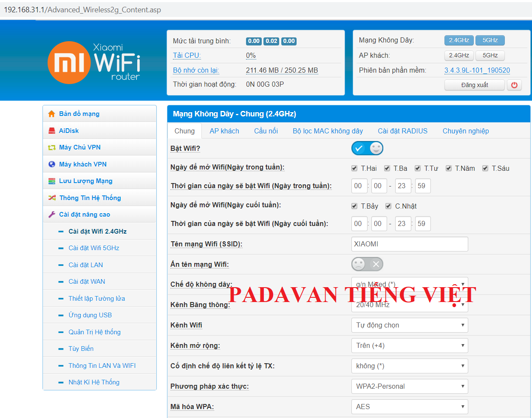Image resolution: width=532 pixels, height=418 pixels.
Task: Click the Xiaomi Mi WiFi router logo
Action: [94, 62]
